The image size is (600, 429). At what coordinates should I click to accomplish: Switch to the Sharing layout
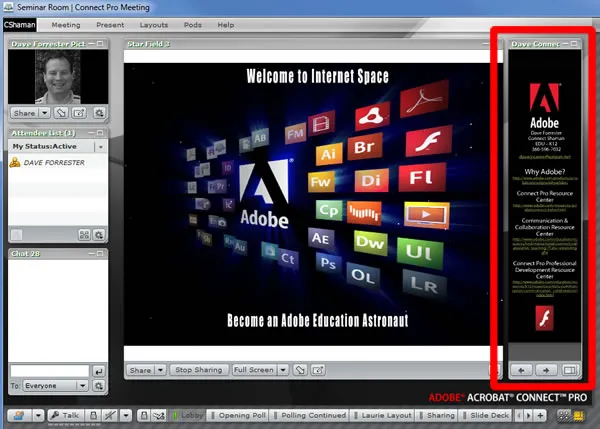pyautogui.click(x=437, y=415)
